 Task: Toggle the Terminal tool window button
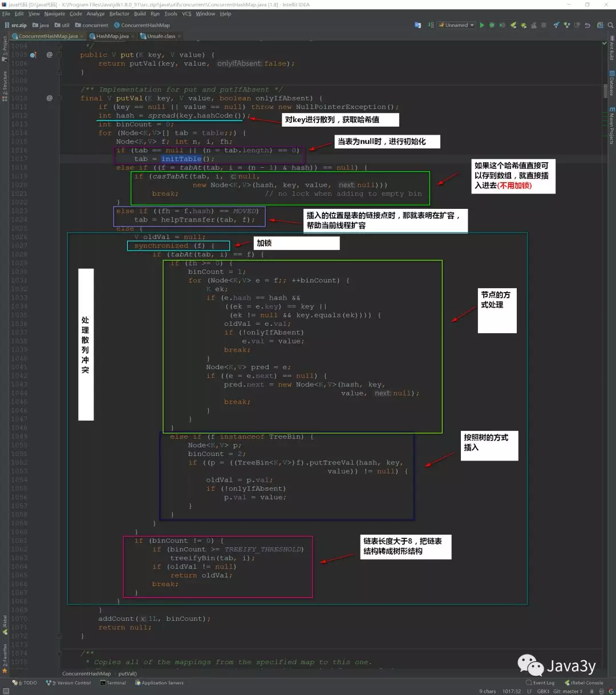(113, 682)
